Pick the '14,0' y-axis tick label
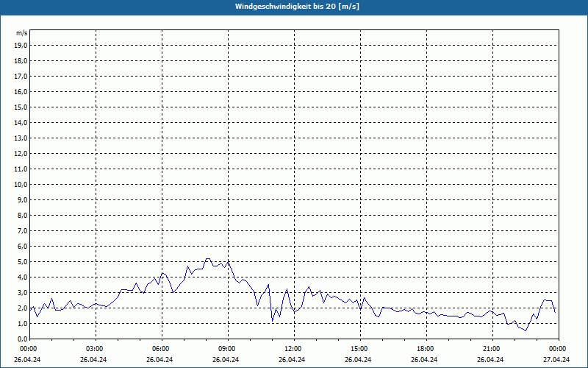 (21, 122)
